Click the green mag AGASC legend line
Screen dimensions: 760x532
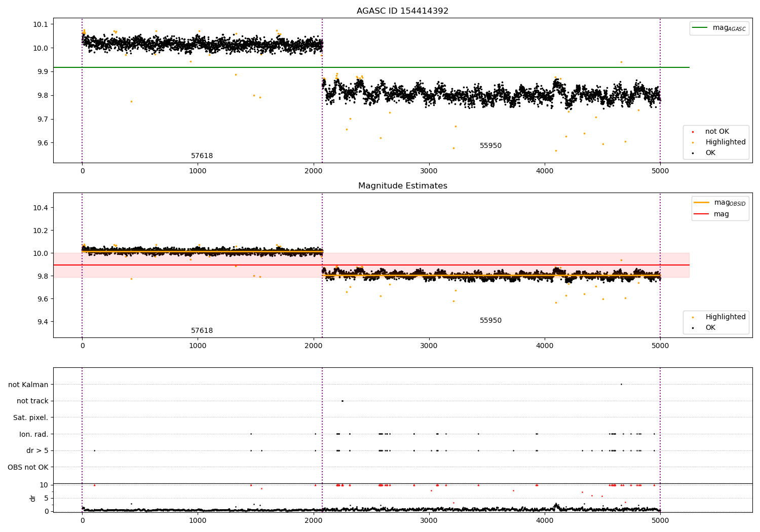click(700, 28)
